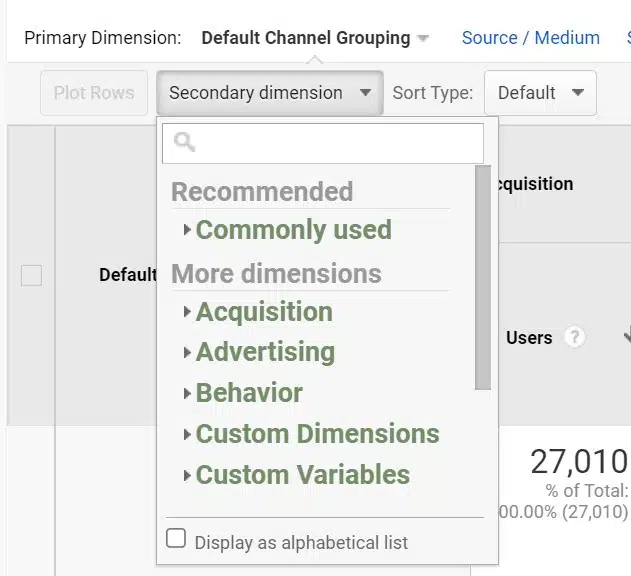This screenshot has height=576, width=631.
Task: Click the search magnifier icon in dimension box
Action: point(183,143)
